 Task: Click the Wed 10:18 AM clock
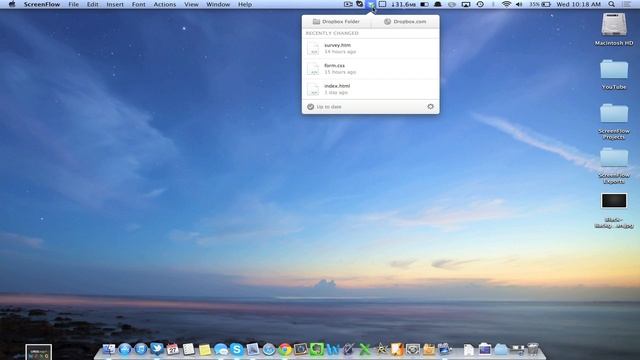click(x=579, y=4)
